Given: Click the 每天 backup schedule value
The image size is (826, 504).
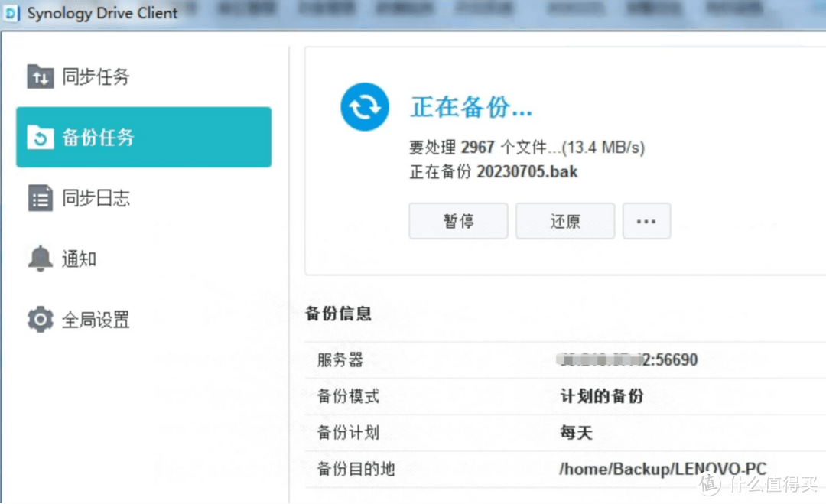Looking at the screenshot, I should [x=575, y=432].
